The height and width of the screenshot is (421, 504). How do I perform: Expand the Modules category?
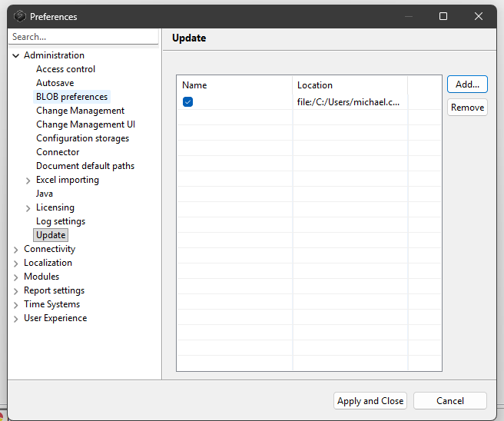point(16,277)
